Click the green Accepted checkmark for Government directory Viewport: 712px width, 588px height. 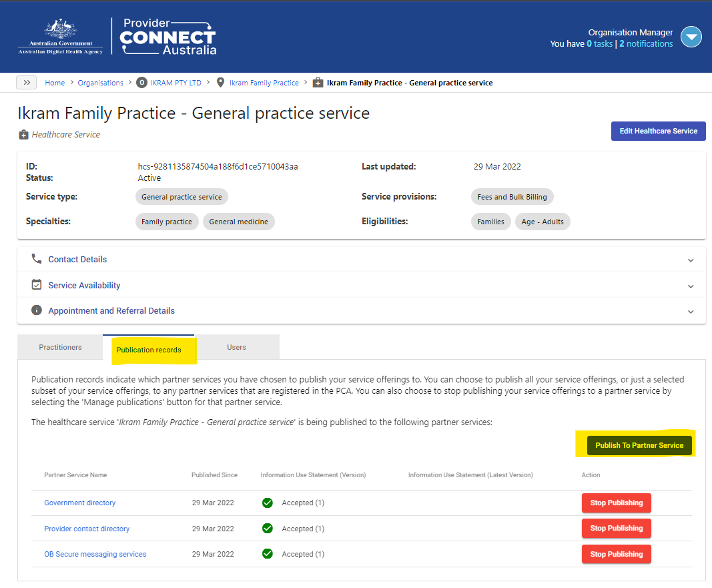point(267,503)
